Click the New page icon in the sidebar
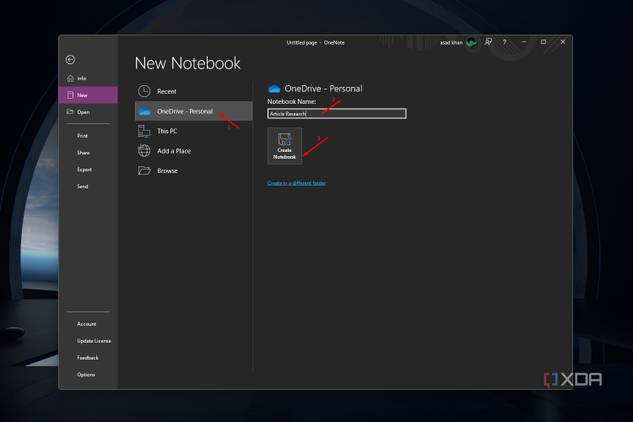 (70, 95)
